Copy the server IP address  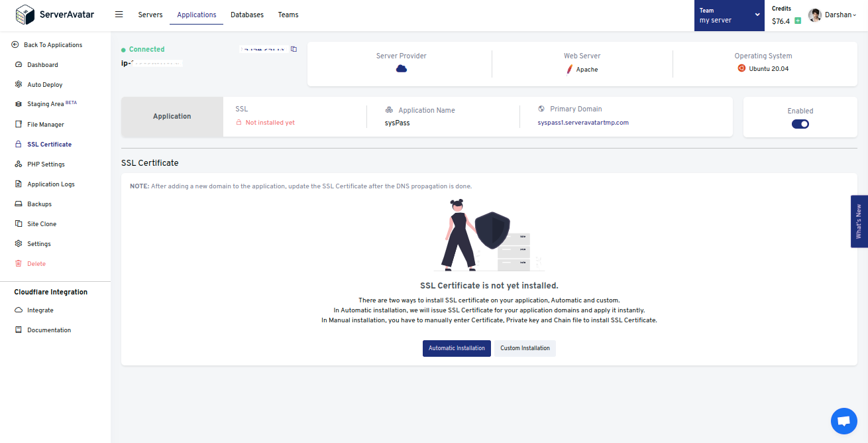pos(294,48)
